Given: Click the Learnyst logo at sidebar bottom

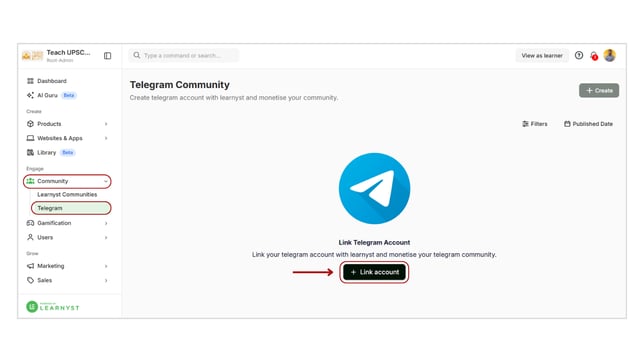Looking at the screenshot, I should click(53, 307).
